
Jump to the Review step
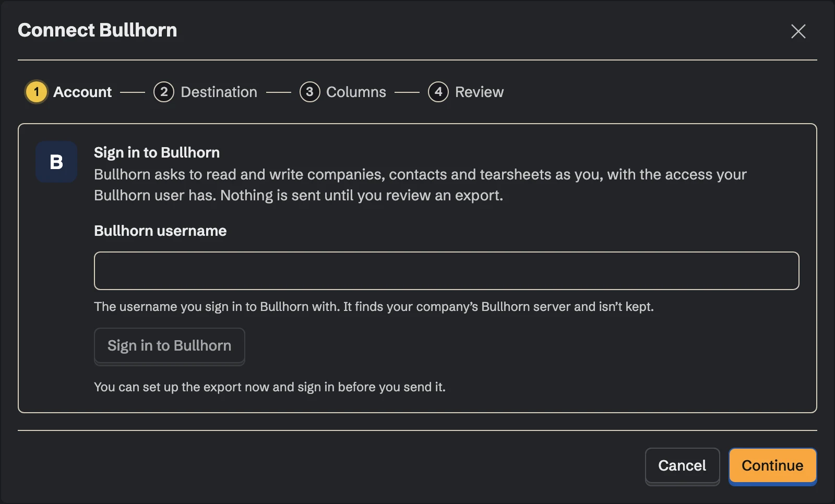466,92
